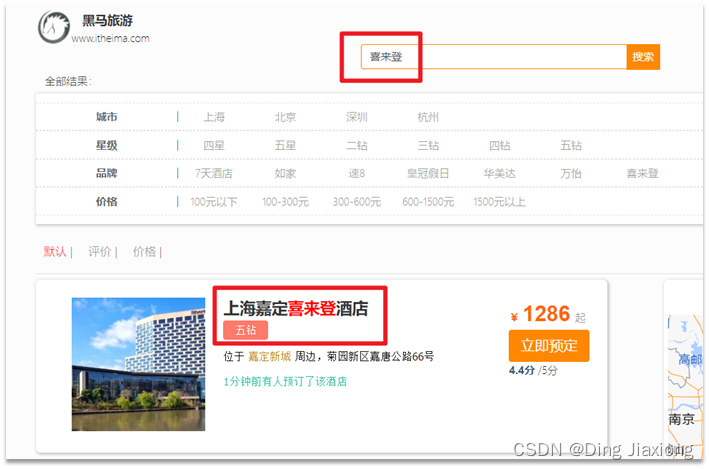
Task: Choose brand 如家
Action: [285, 173]
